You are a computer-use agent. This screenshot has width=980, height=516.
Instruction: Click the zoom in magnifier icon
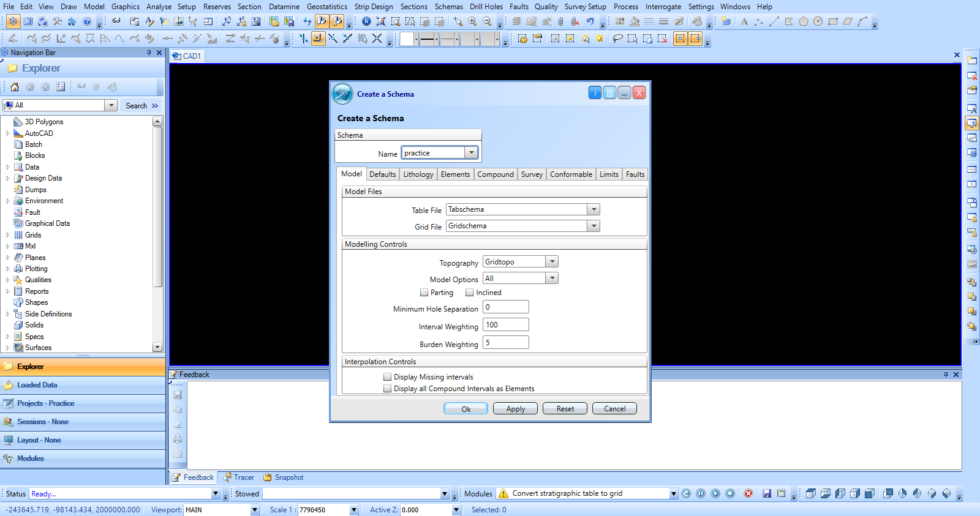click(472, 21)
